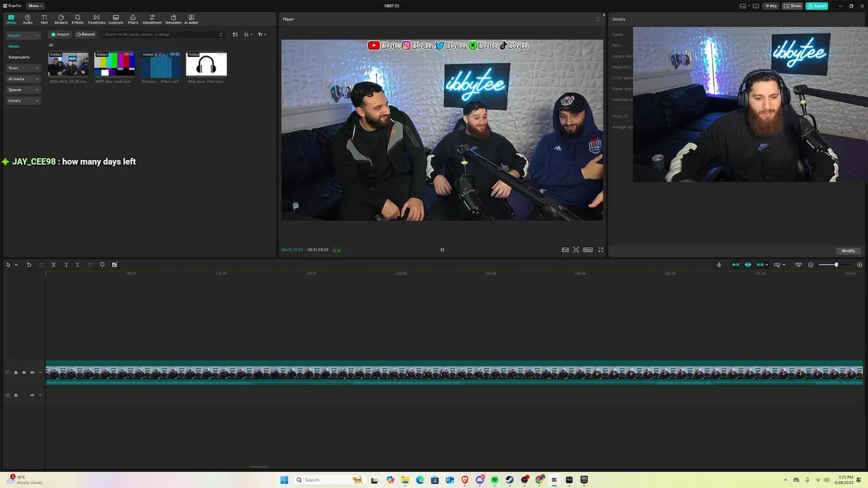Select the BEEP color bars clip thumbnail
The image size is (868, 488).
coord(114,64)
